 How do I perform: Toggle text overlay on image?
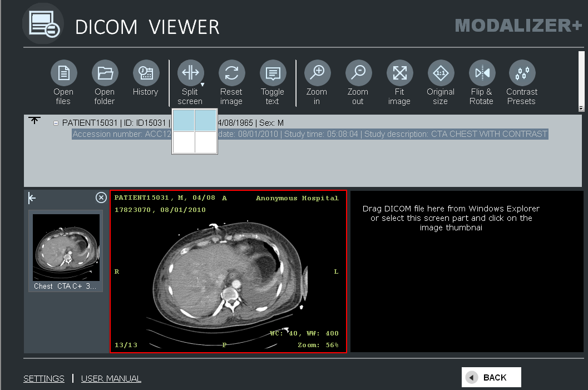tap(273, 73)
